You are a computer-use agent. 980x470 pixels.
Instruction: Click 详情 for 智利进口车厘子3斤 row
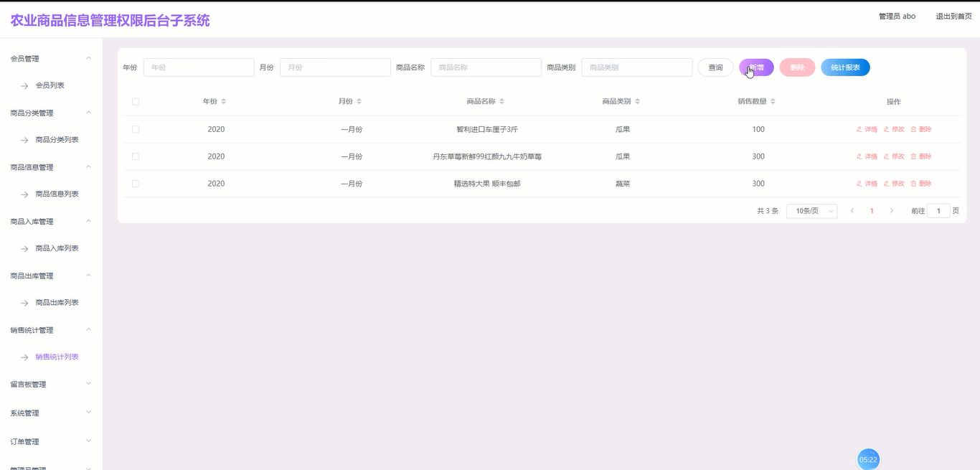(867, 129)
